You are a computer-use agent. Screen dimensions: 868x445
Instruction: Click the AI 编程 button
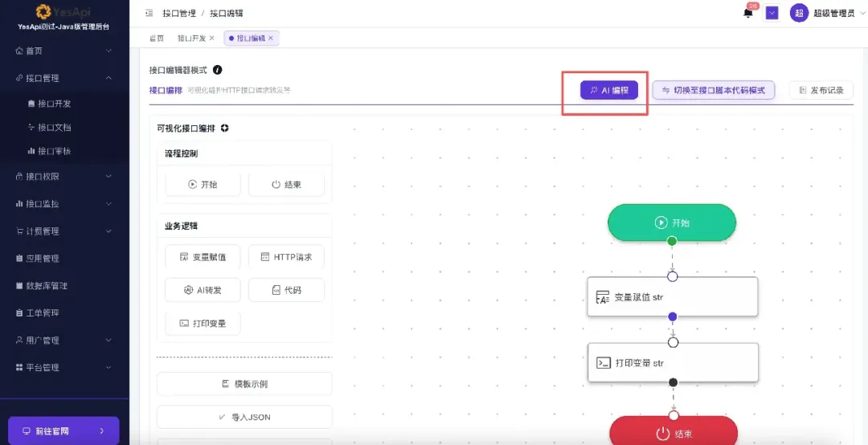click(x=609, y=90)
